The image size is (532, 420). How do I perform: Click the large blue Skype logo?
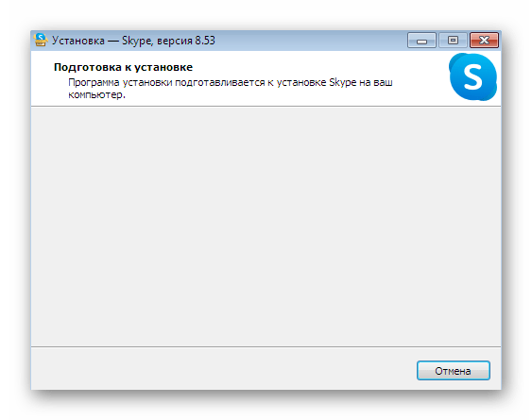tap(473, 77)
